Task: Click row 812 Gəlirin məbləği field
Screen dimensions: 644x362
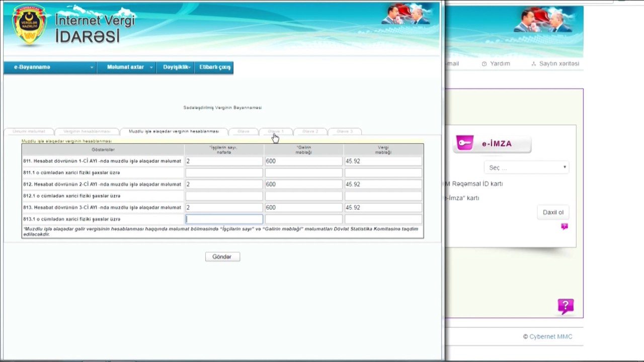Action: (x=304, y=185)
